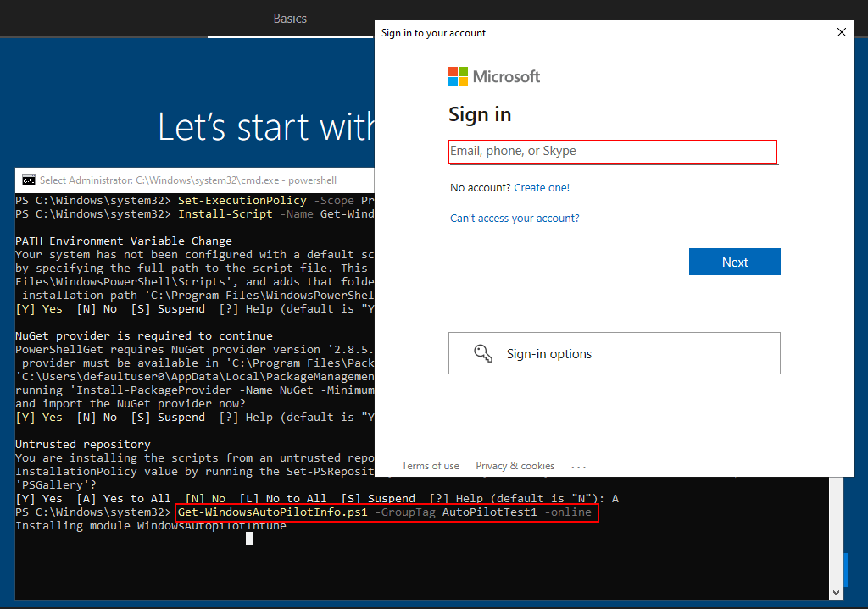Click the cmd.exe icon in the title bar

(29, 180)
